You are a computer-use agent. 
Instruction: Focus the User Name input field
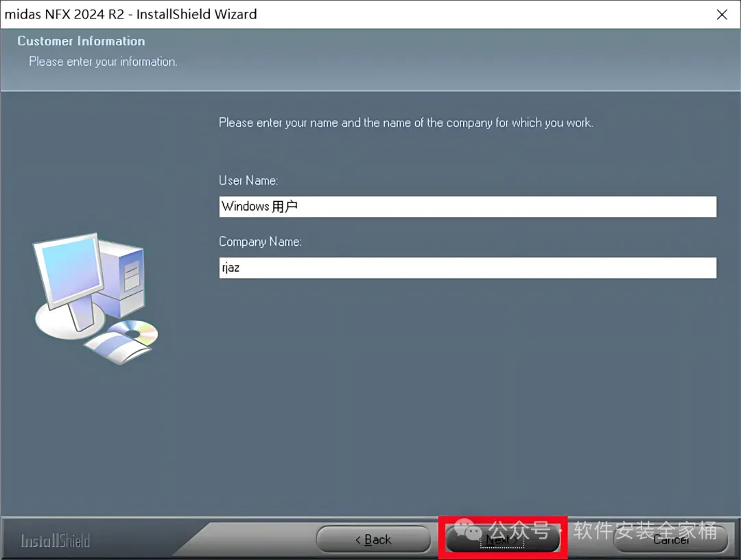point(467,207)
